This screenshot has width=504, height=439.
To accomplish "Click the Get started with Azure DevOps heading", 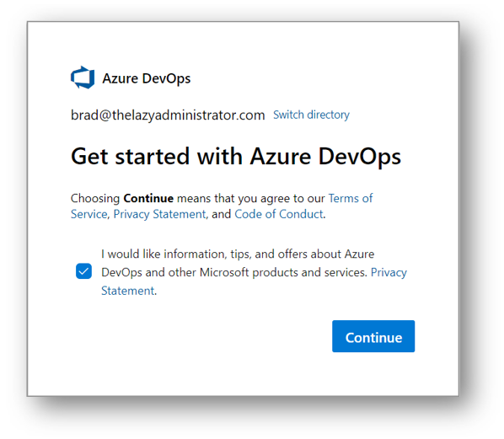I will (x=236, y=157).
